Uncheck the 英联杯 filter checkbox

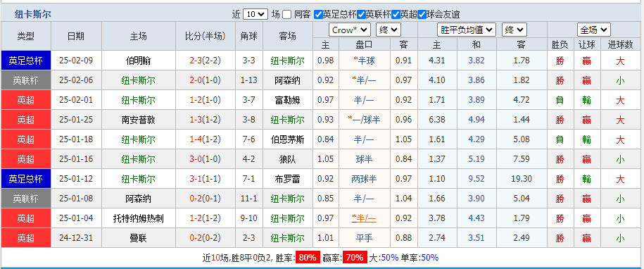coord(361,14)
